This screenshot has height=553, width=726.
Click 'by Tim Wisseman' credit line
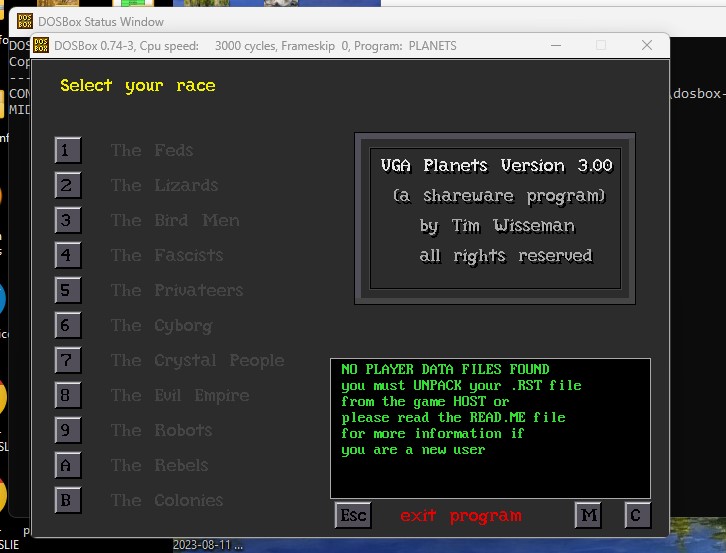click(497, 226)
